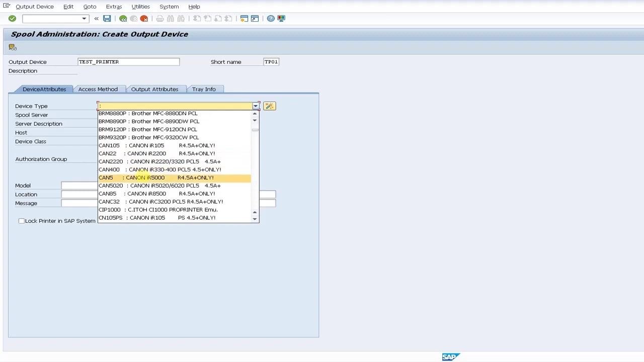Click the Generate Shortcut icon
The image size is (644, 362).
pyautogui.click(x=255, y=19)
